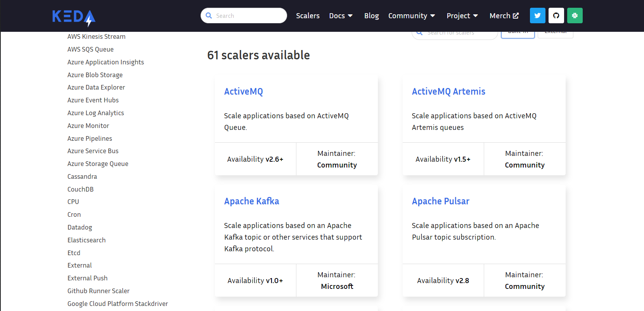Click "Maintainer: Community" in ActiveMQ Artemis card
This screenshot has height=311, width=644.
pyautogui.click(x=525, y=159)
